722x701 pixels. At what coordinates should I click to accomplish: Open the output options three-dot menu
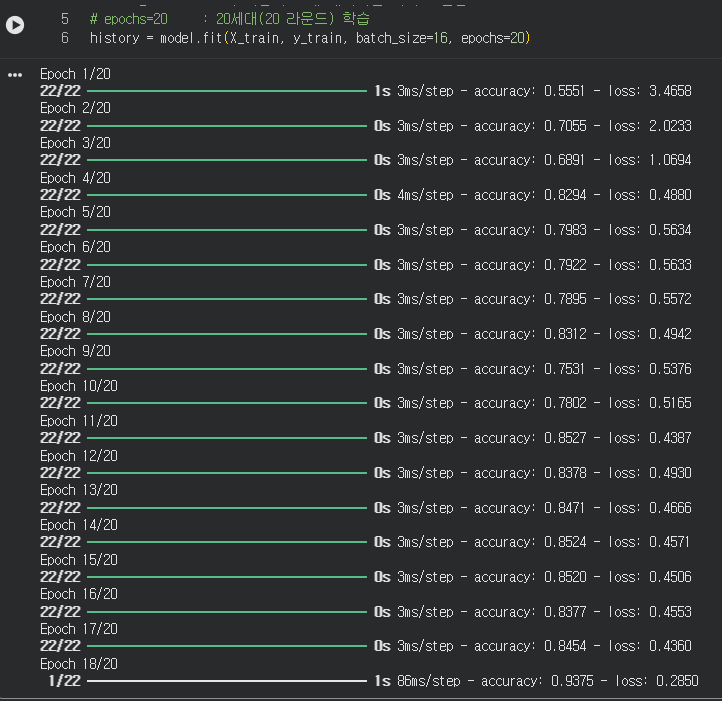pyautogui.click(x=15, y=75)
